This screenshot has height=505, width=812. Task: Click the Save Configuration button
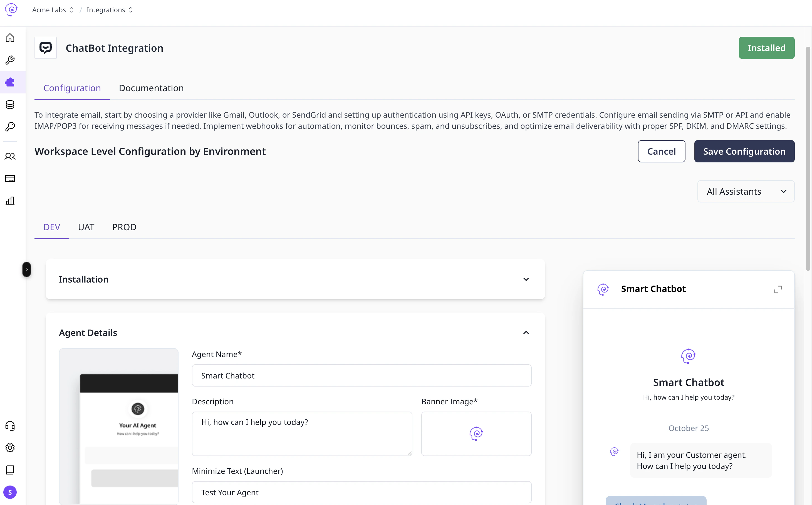[744, 151]
